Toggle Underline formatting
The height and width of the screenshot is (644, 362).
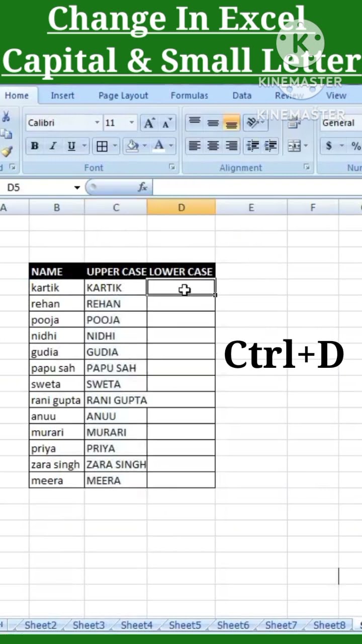coord(71,146)
